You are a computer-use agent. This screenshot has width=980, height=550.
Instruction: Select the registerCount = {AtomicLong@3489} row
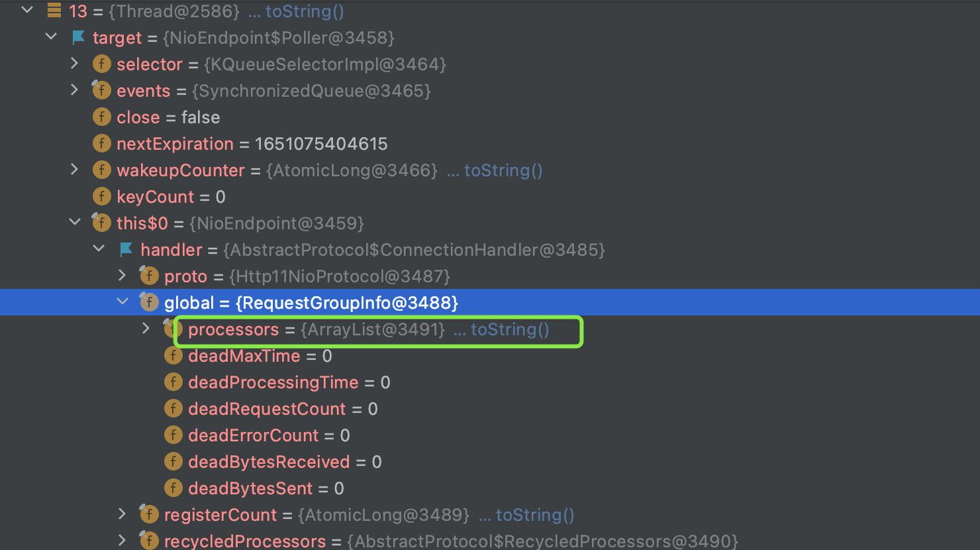pyautogui.click(x=490, y=515)
